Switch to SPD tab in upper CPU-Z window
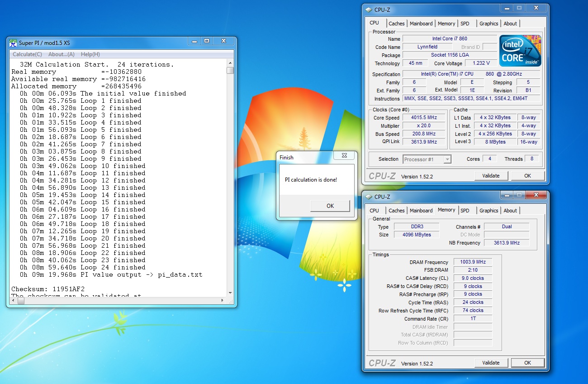The height and width of the screenshot is (384, 588). 465,24
